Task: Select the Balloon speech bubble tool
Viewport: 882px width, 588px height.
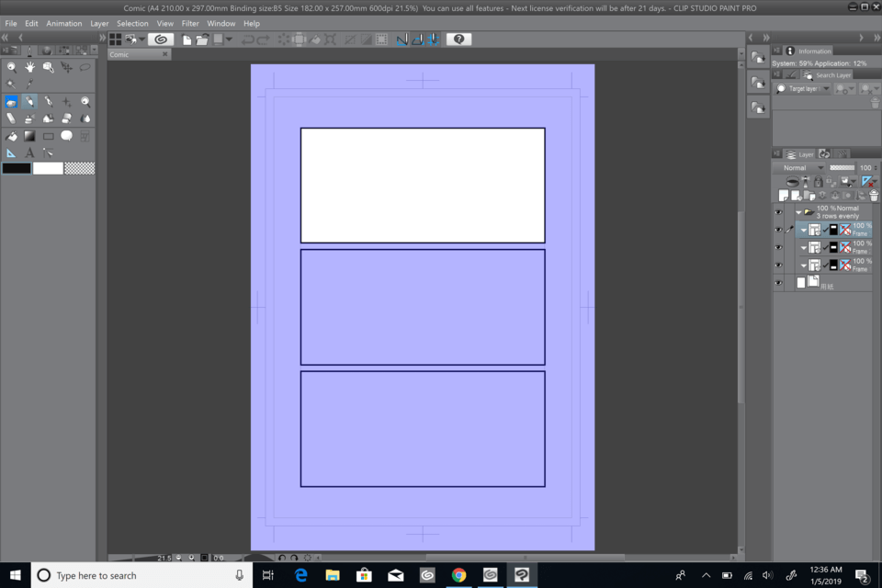Action: tap(67, 136)
